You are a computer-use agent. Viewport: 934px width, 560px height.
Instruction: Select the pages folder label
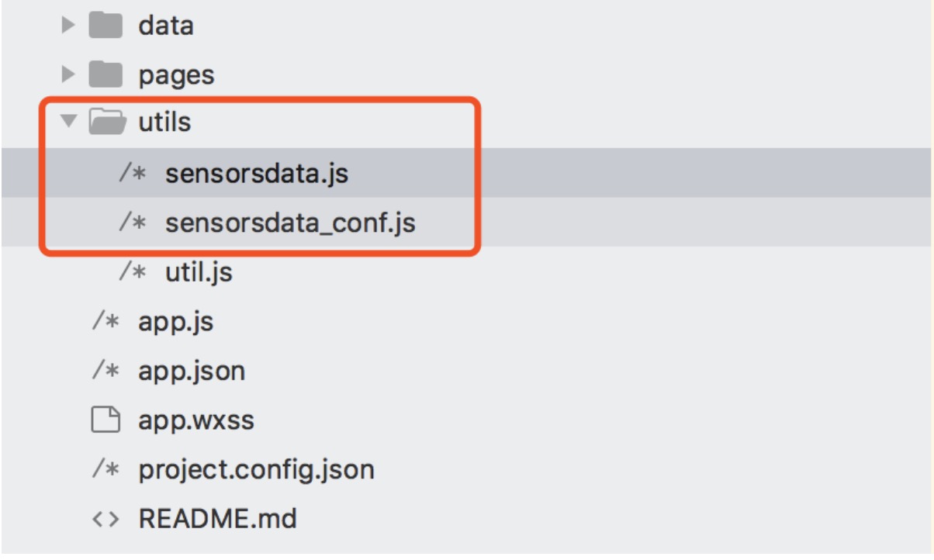pyautogui.click(x=177, y=76)
